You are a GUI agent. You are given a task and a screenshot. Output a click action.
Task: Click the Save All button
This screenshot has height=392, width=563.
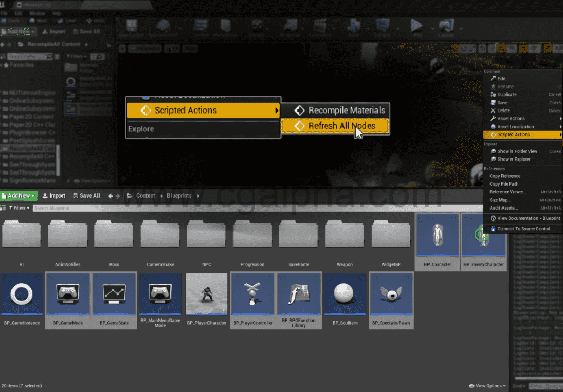(86, 195)
